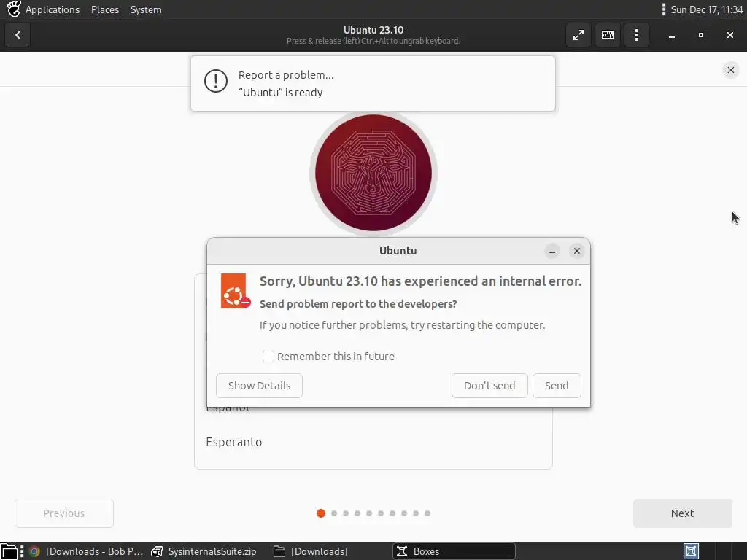
Task: Click the workspace switcher icon in taskbar
Action: 691,551
